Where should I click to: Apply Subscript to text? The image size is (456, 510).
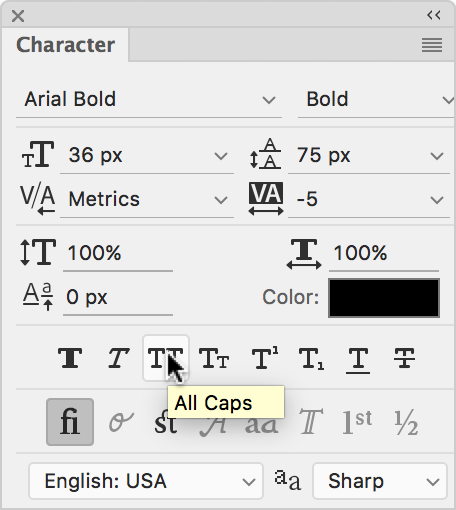(311, 358)
